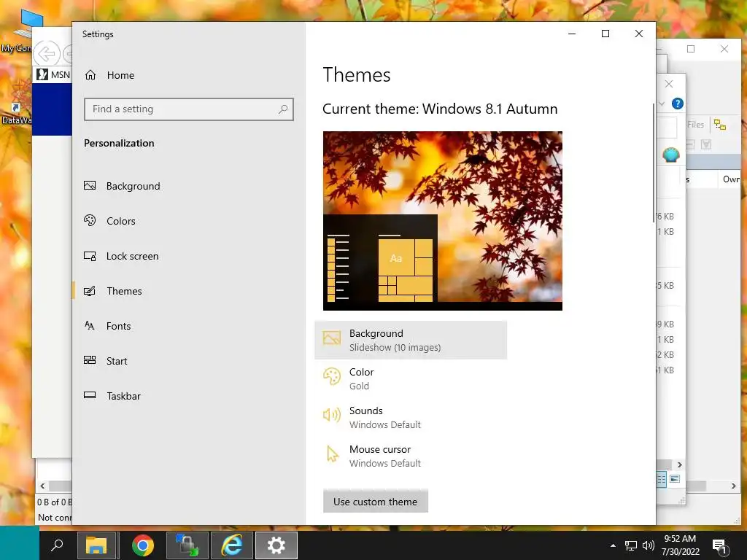Click the speaker icon next to Sounds
This screenshot has height=560, width=747.
coord(332,415)
